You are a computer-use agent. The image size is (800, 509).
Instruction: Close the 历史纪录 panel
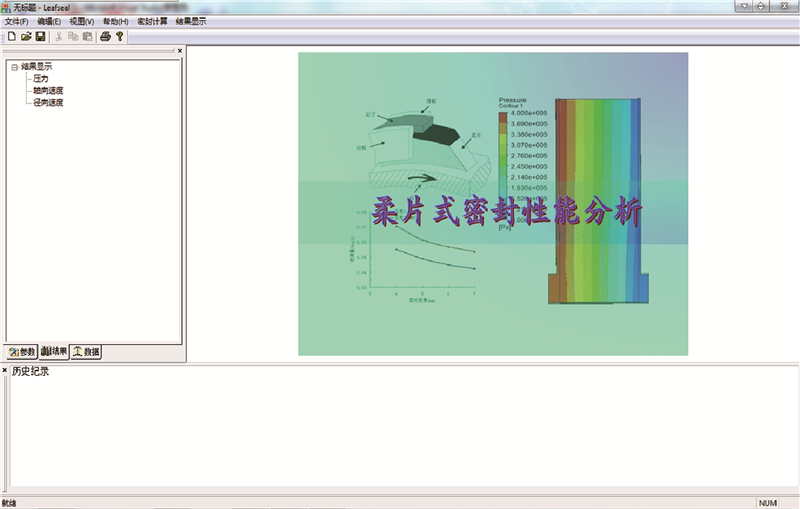5,371
